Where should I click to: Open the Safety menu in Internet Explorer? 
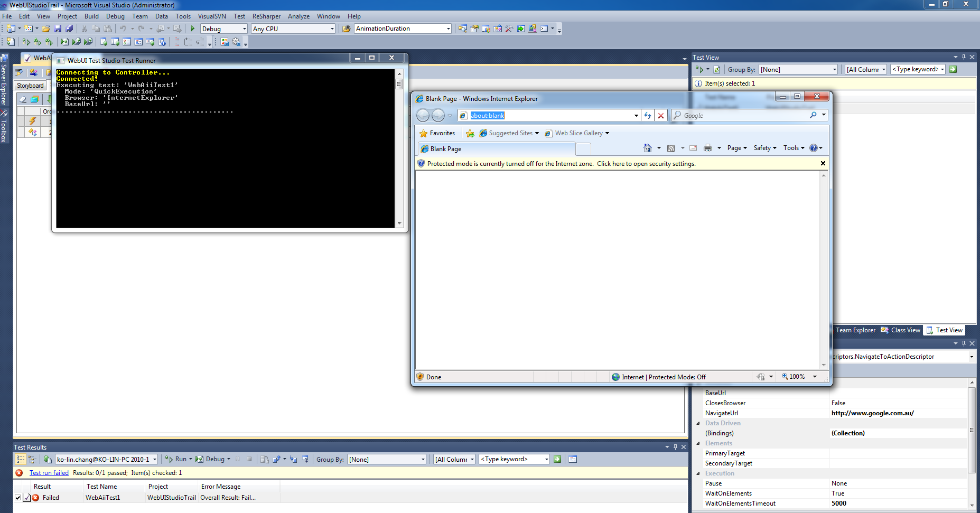pos(765,148)
